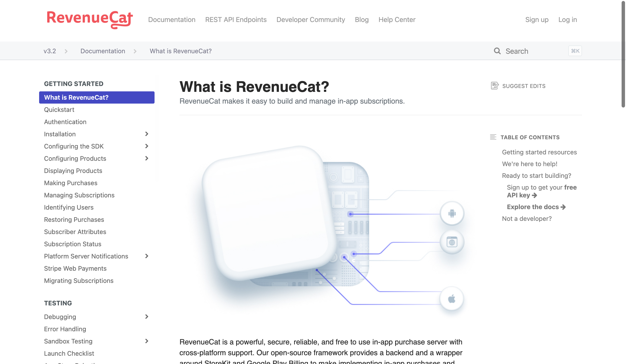
Task: Expand the Installation section
Action: 146,134
